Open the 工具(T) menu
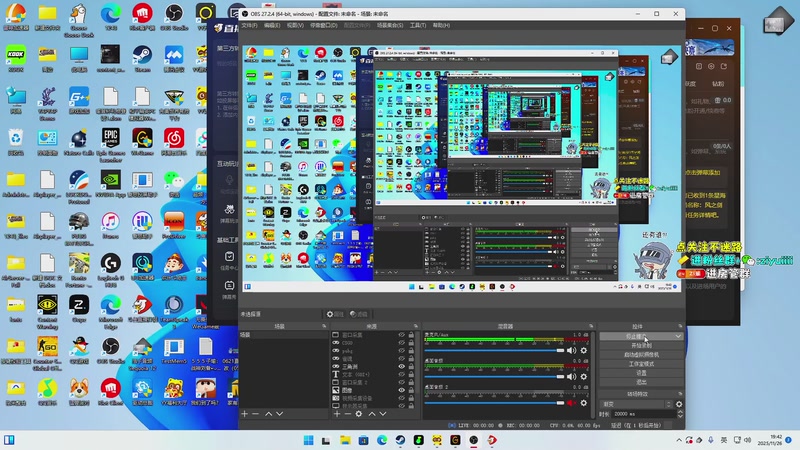 pyautogui.click(x=418, y=25)
